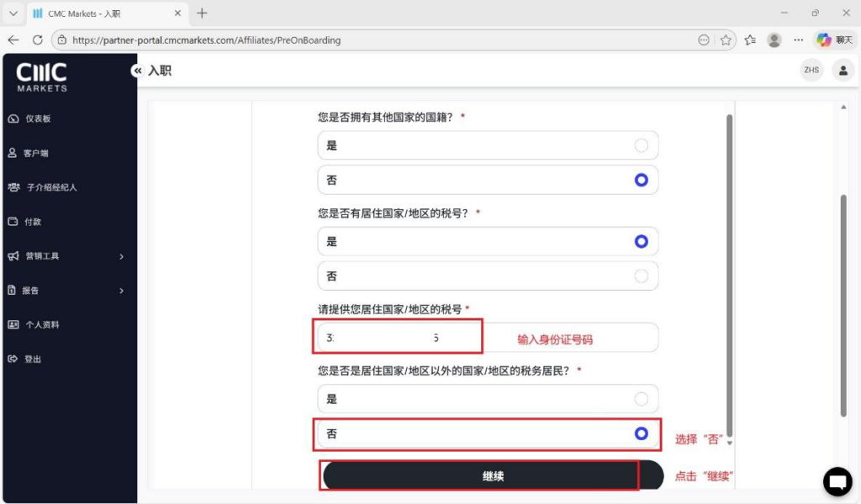
Task: Click the 继续 button
Action: (x=493, y=475)
